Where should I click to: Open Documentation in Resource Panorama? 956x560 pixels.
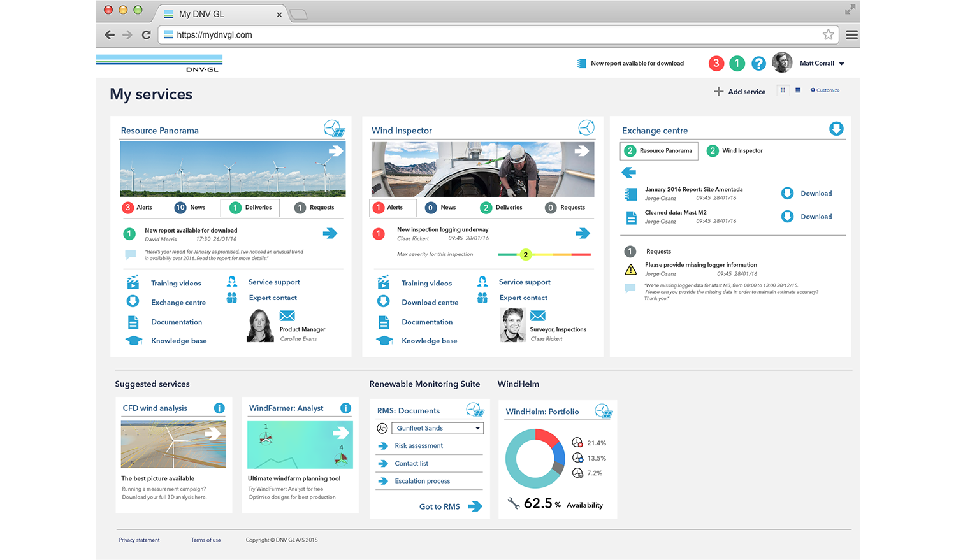click(177, 322)
